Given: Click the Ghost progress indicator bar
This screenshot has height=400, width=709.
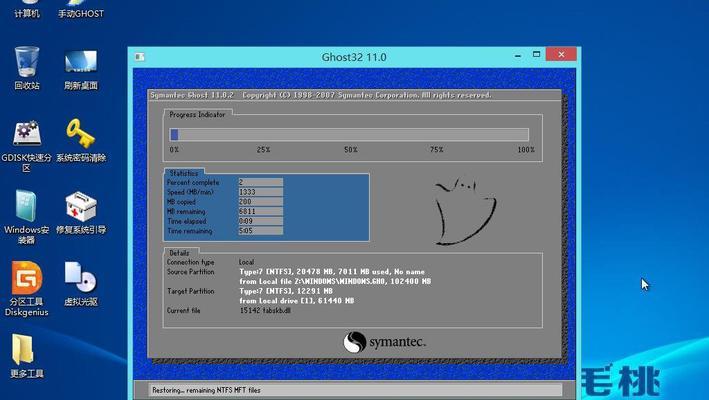Looking at the screenshot, I should tap(349, 134).
